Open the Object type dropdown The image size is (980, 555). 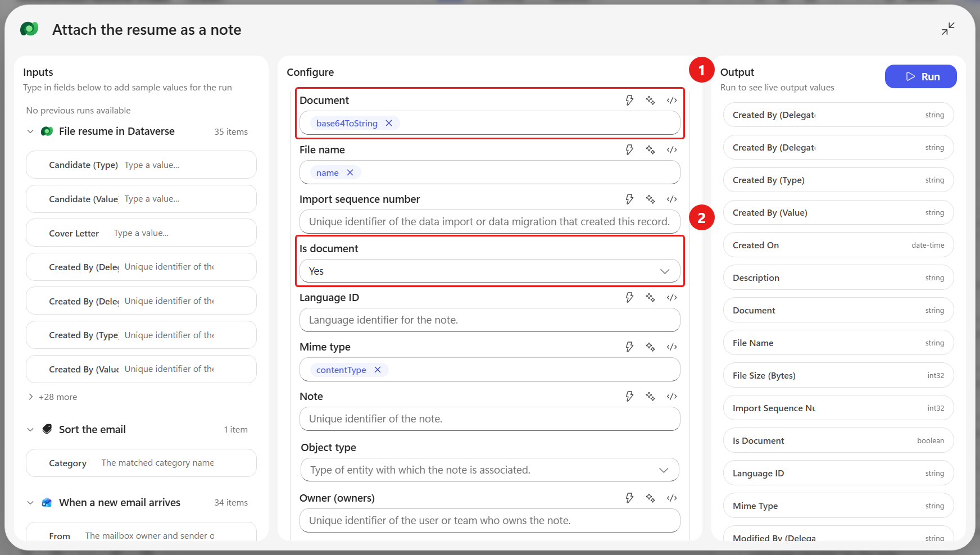490,470
